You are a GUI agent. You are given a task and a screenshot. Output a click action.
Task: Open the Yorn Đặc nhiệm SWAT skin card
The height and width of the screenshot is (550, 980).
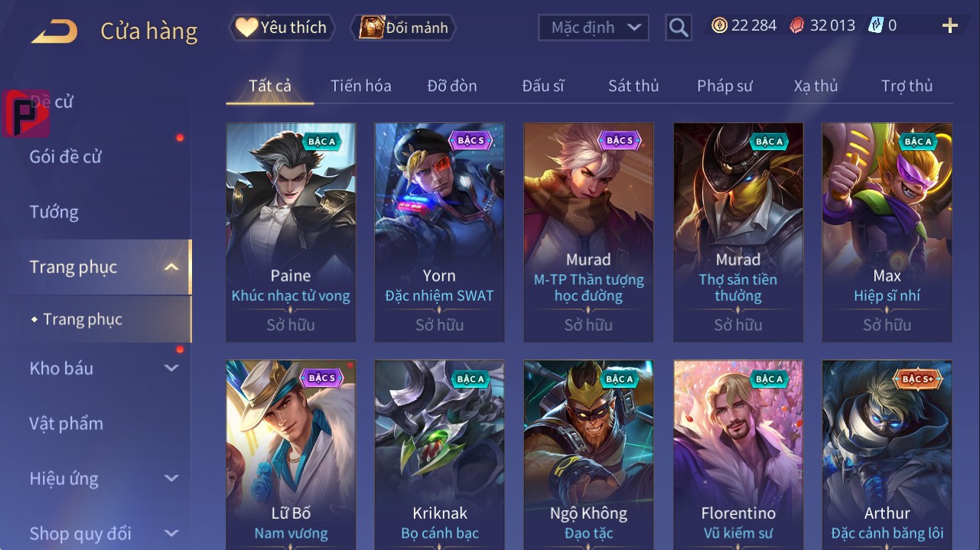point(439,233)
